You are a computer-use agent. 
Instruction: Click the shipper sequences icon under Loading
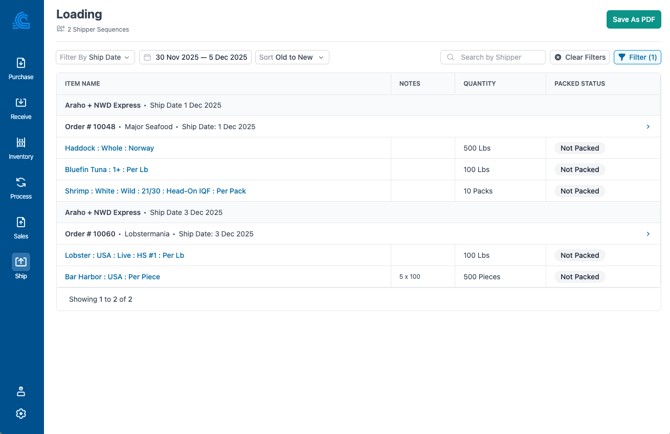point(61,29)
